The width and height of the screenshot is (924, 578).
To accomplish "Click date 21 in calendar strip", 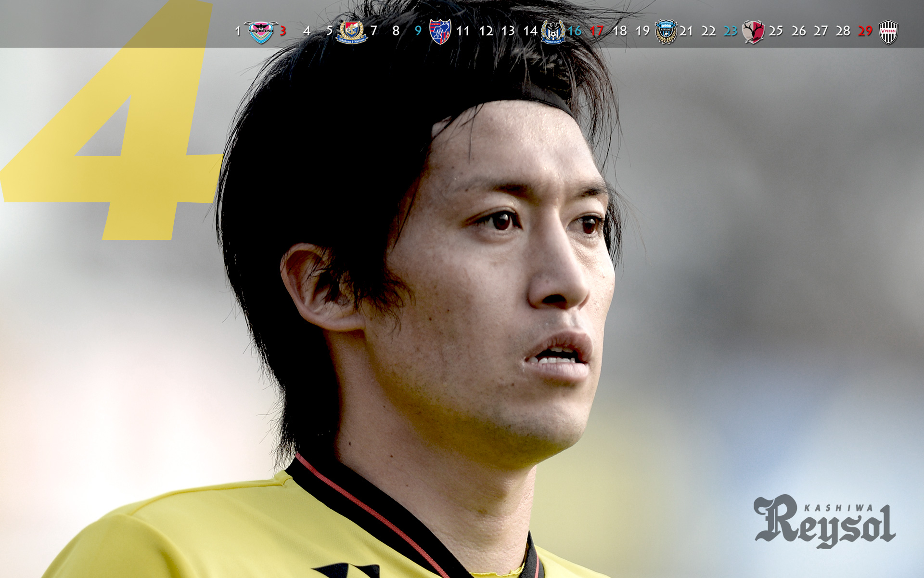I will point(686,31).
